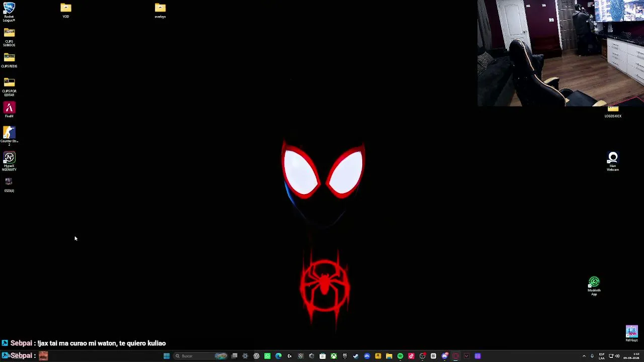Open the Fall Guys desktop shortcut
644x362 pixels.
(x=632, y=333)
